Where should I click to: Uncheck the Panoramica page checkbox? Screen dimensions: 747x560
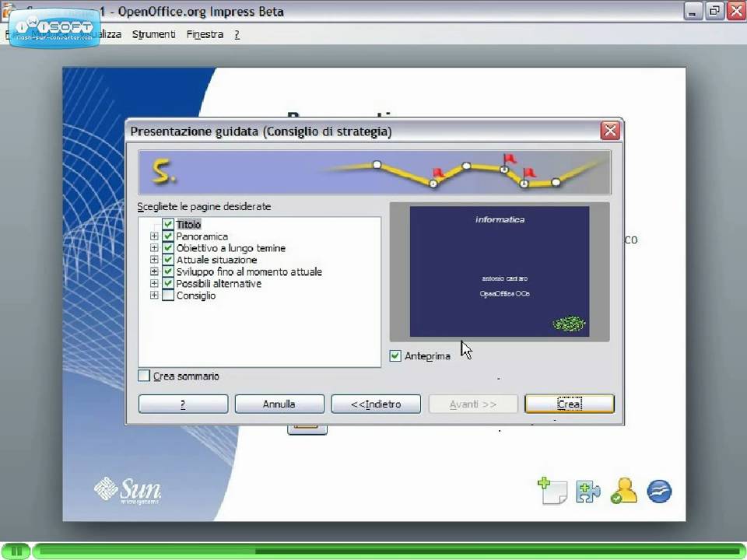(x=168, y=236)
